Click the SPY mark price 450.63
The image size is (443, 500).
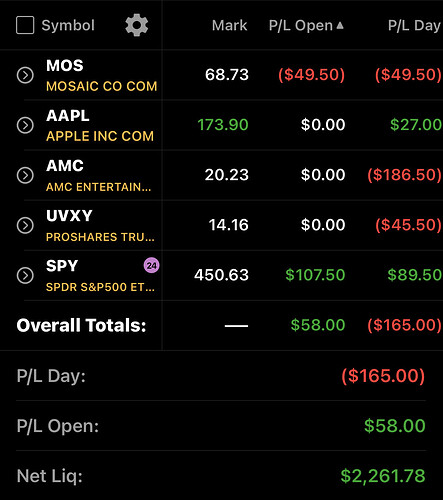click(x=221, y=275)
